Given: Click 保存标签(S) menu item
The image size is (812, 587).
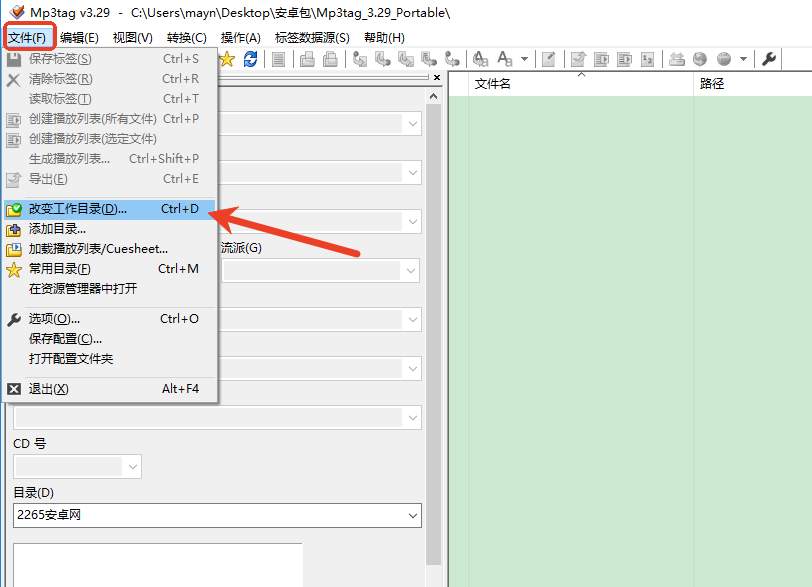Looking at the screenshot, I should click(x=109, y=59).
